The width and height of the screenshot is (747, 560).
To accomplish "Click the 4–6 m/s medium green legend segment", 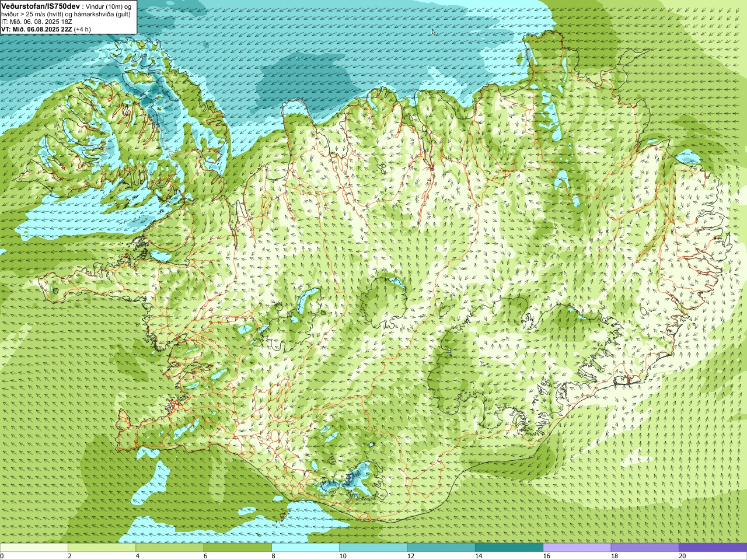I will tap(169, 548).
